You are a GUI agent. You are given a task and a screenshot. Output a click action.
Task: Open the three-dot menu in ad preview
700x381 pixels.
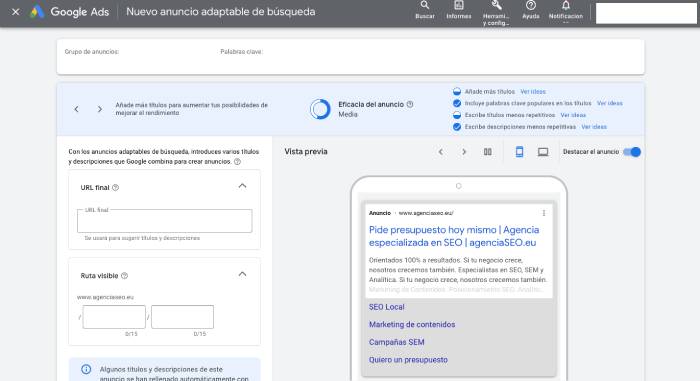click(x=544, y=214)
